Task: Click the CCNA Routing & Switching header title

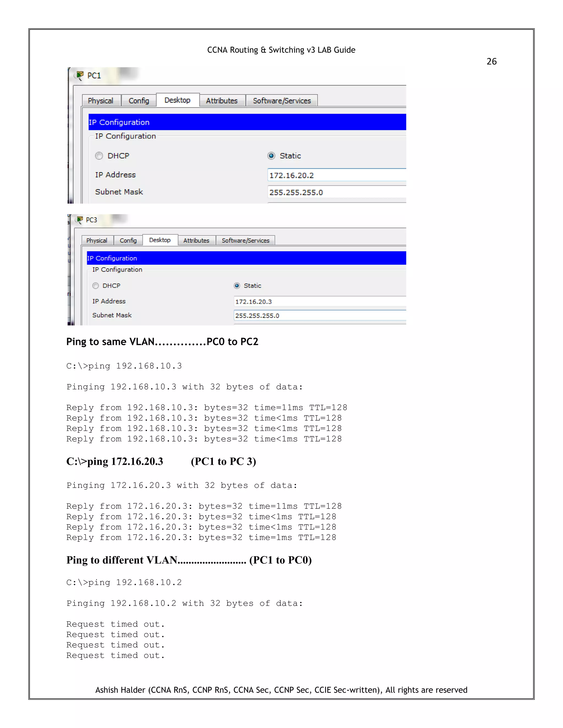Action: pyautogui.click(x=281, y=50)
